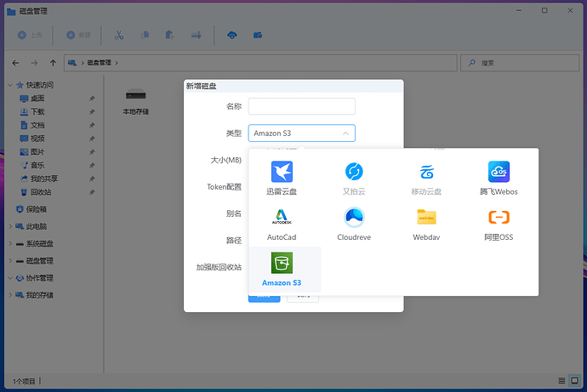Select the Cloudreve storage type
Viewport: 587px width, 392px height.
click(x=354, y=224)
